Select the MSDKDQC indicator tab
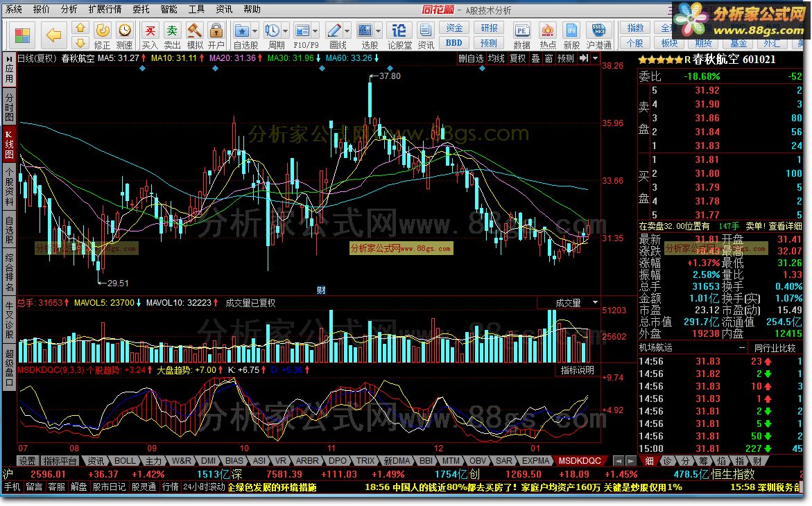The width and height of the screenshot is (812, 506). 580,460
